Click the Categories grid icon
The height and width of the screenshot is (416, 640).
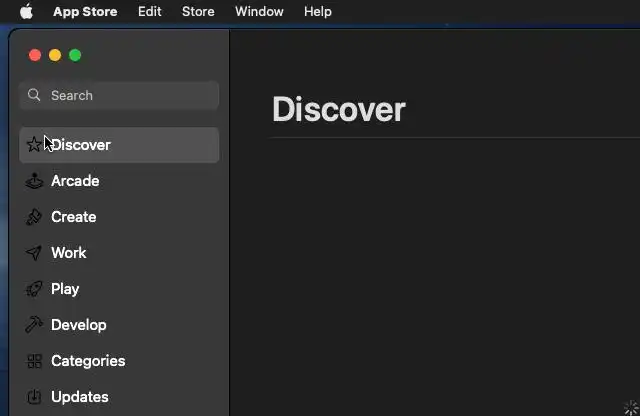[x=34, y=361]
